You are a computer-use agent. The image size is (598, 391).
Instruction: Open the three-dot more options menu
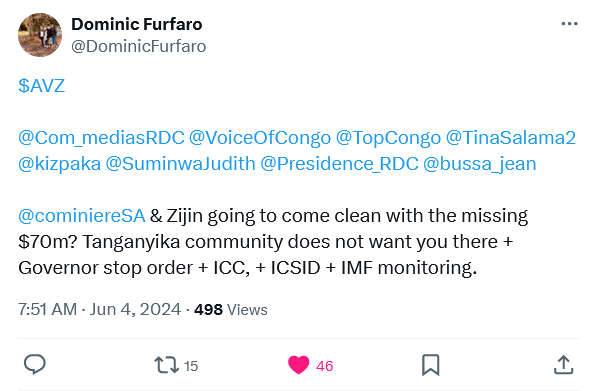click(569, 24)
